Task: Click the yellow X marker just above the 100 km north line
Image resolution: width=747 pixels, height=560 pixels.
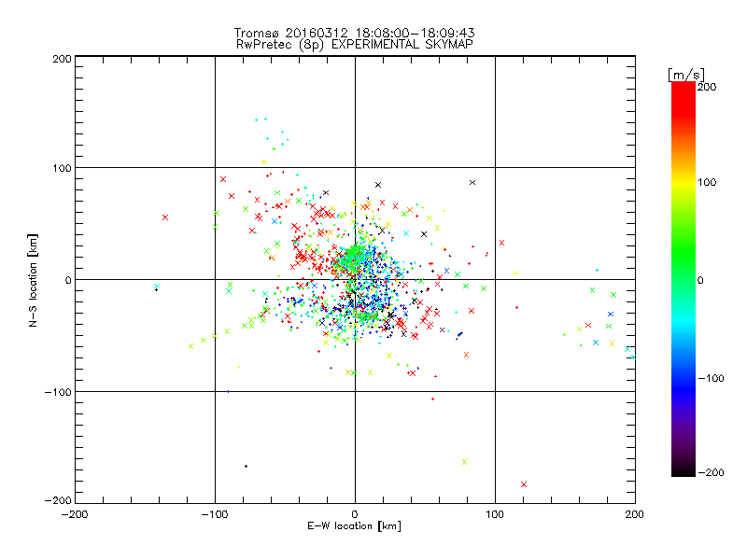Action: (x=264, y=162)
